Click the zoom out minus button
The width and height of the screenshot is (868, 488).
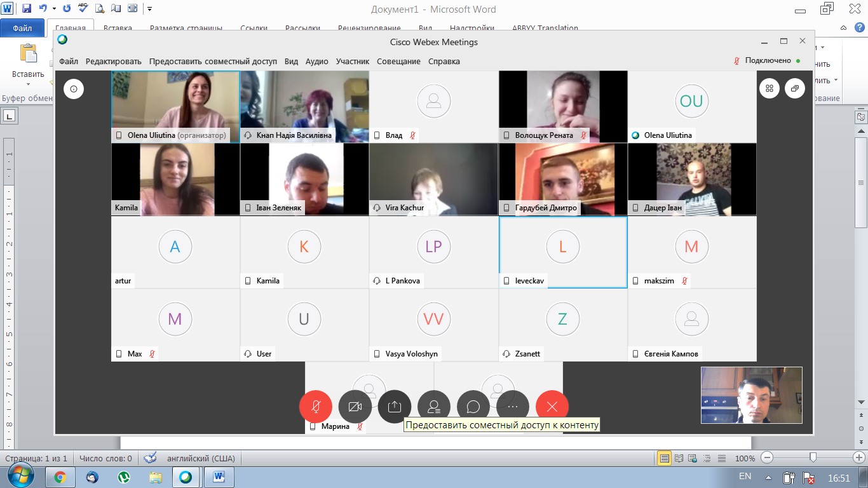click(768, 457)
